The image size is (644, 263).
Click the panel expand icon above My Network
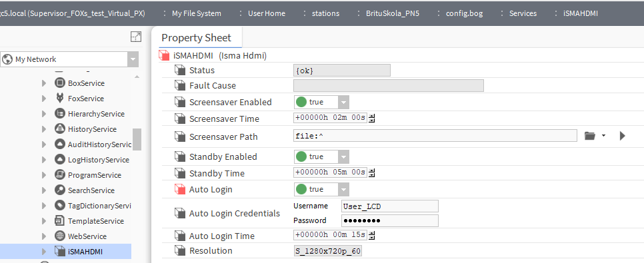(x=136, y=37)
